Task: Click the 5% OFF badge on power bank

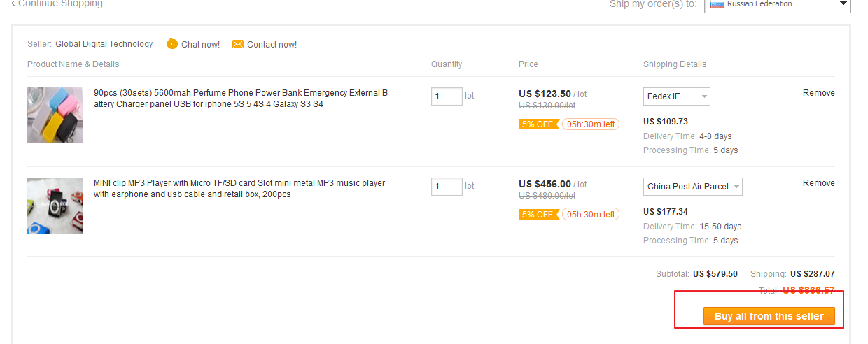Action: tap(538, 124)
